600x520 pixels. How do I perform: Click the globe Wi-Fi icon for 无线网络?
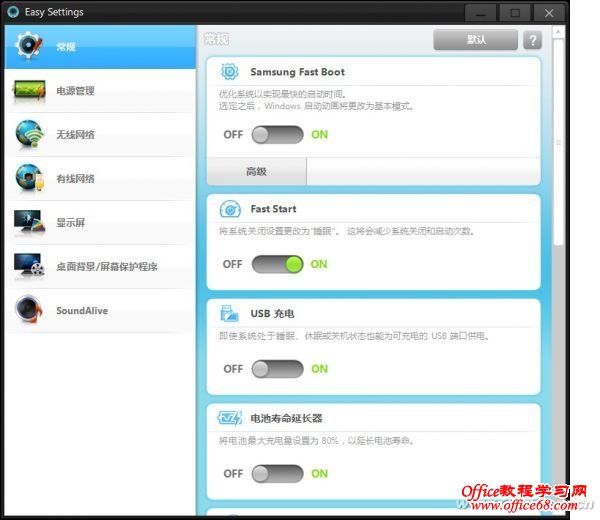(x=29, y=134)
